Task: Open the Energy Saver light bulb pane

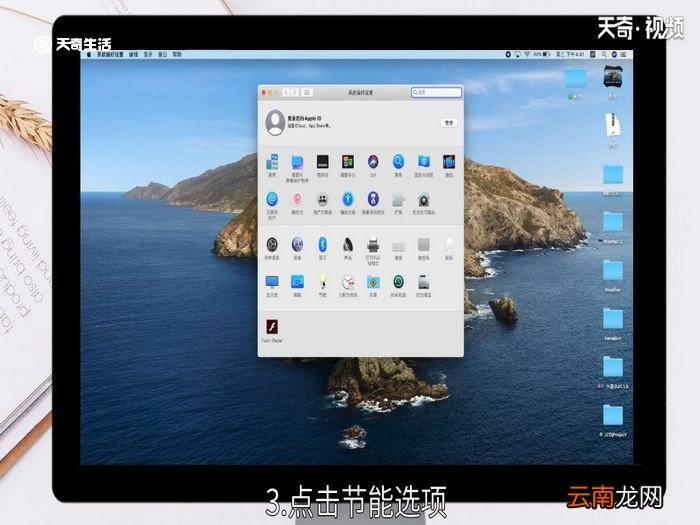Action: [322, 282]
